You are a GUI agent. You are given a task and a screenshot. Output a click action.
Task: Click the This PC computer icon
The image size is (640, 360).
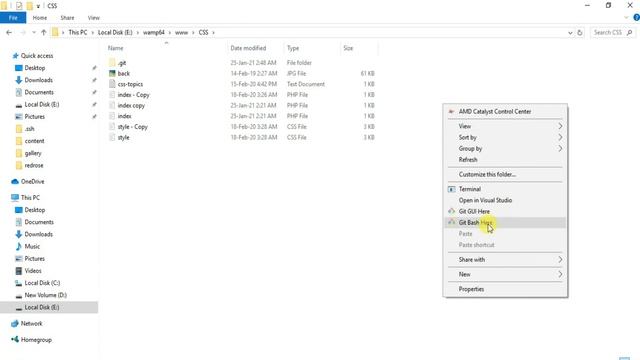point(15,198)
